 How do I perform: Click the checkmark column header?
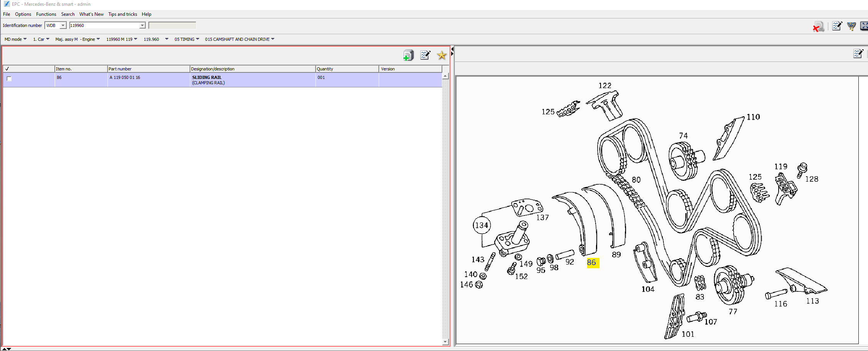(x=7, y=69)
